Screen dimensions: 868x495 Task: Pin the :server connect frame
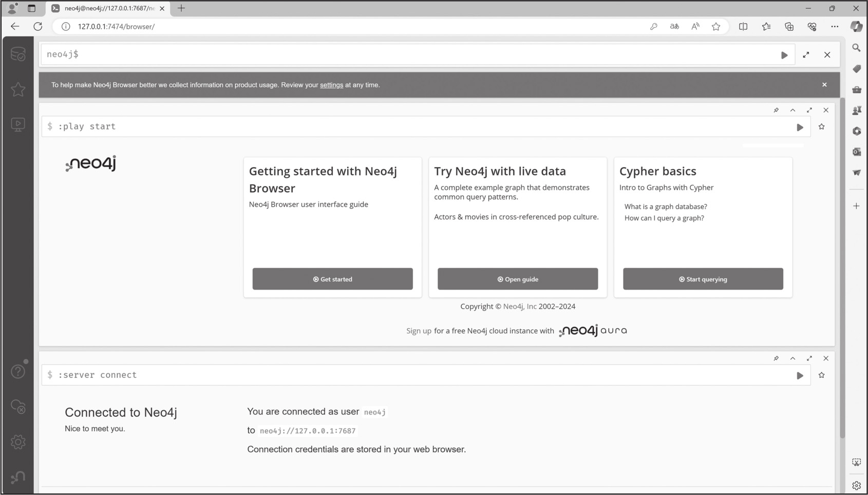[776, 358]
